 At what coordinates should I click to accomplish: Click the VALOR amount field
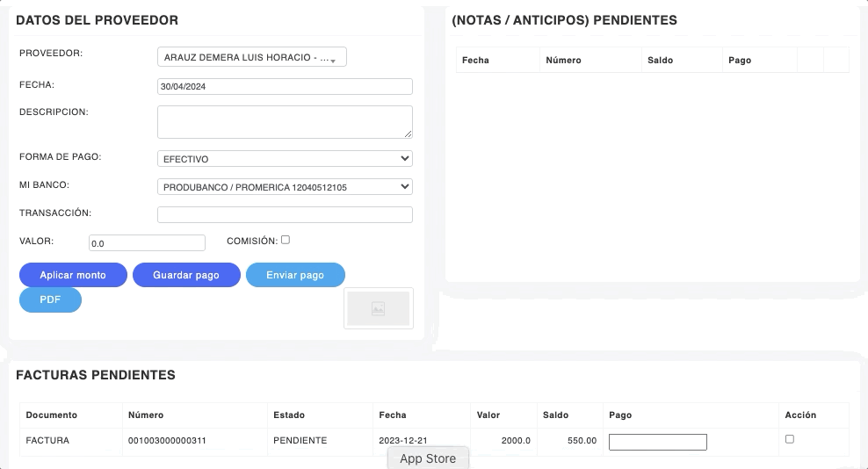147,242
